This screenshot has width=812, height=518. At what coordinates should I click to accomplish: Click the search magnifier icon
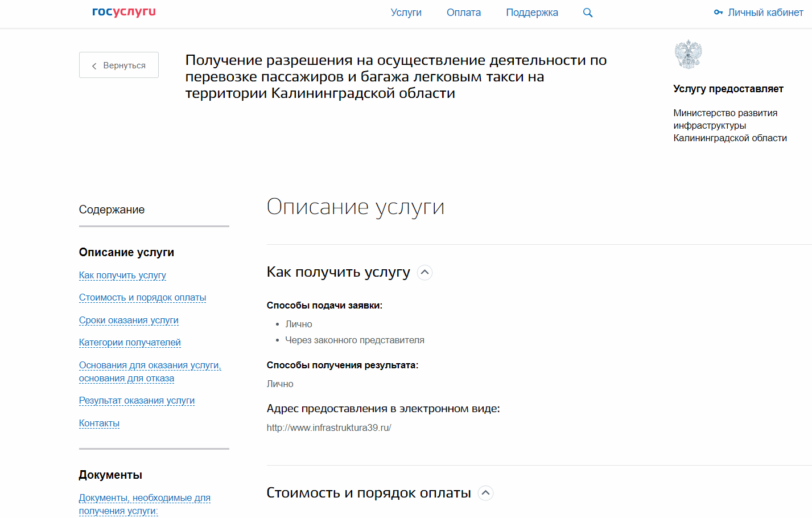pyautogui.click(x=588, y=13)
